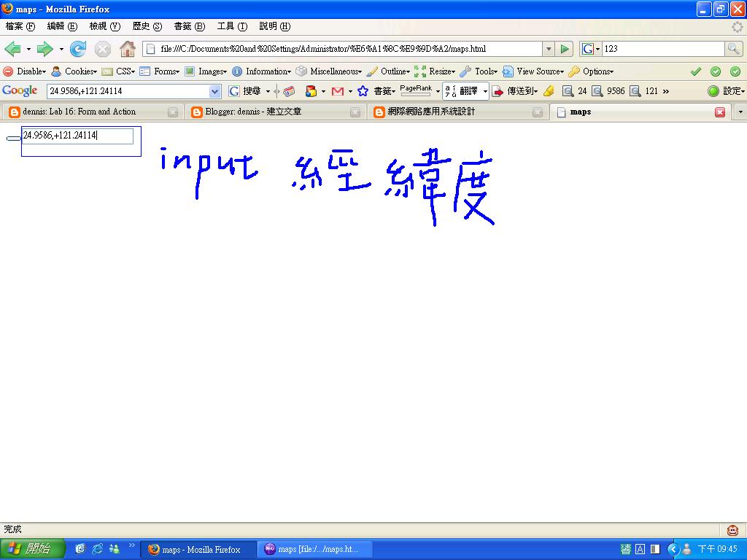
Task: Toggle the yellow highlighter icon
Action: point(549,91)
